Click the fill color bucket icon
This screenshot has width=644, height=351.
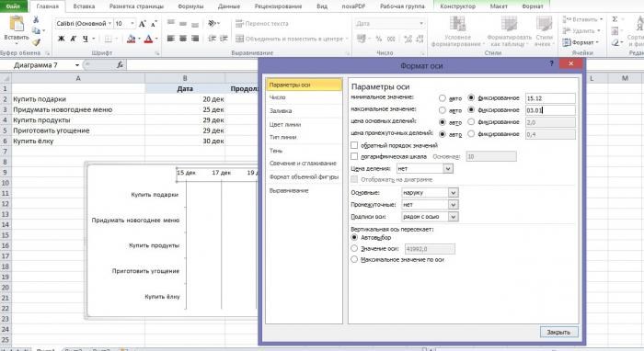tap(131, 39)
